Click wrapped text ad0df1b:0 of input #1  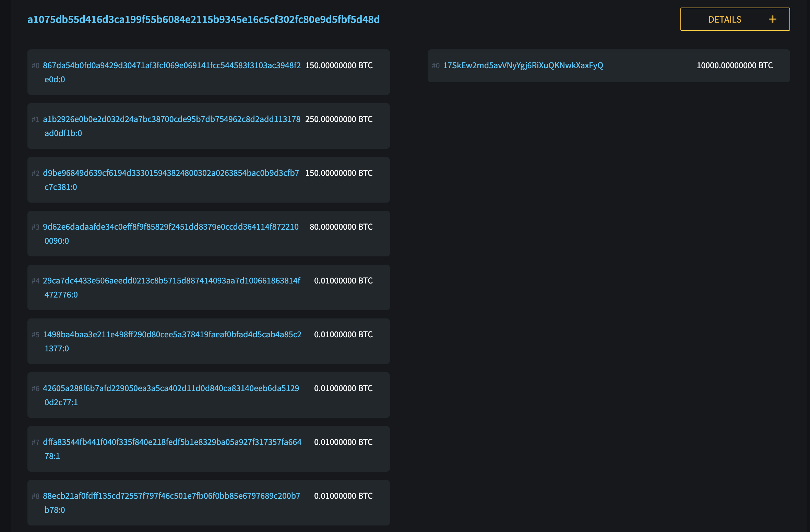tap(63, 133)
